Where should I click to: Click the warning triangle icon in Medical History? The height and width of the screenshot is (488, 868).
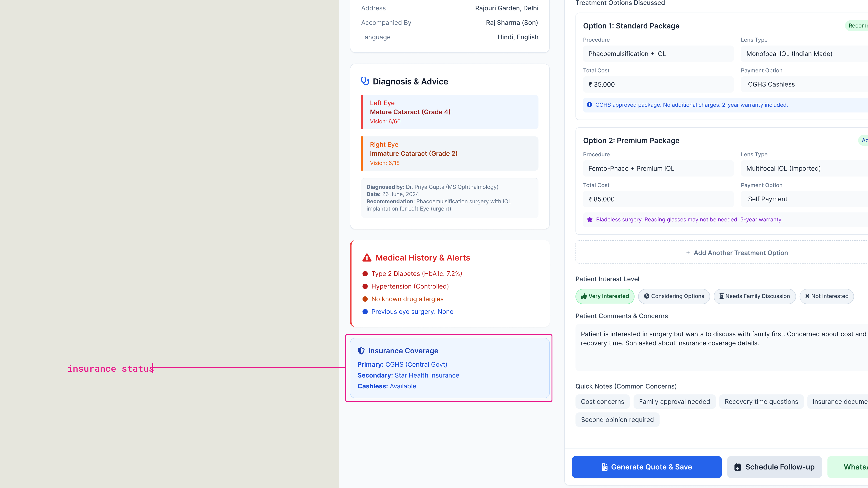coord(367,258)
